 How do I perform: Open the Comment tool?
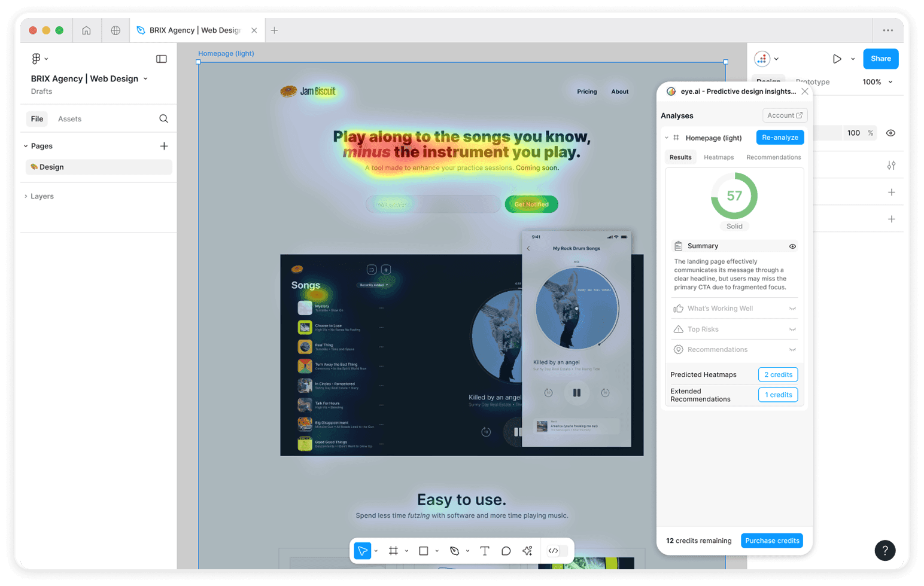[x=506, y=551]
